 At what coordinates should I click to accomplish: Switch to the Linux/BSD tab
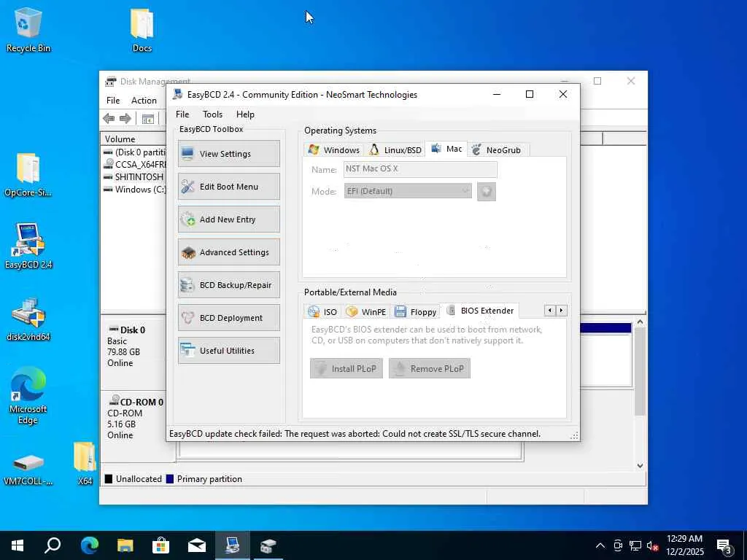(x=395, y=149)
